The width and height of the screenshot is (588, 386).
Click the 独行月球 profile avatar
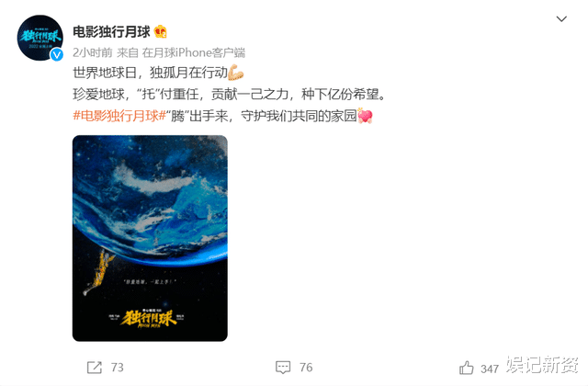coord(40,38)
